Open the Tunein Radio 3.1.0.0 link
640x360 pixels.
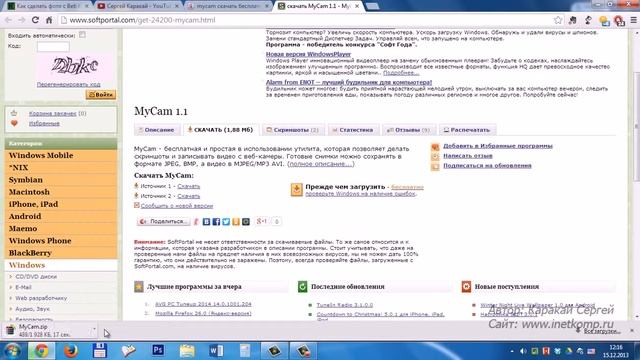coord(344,305)
